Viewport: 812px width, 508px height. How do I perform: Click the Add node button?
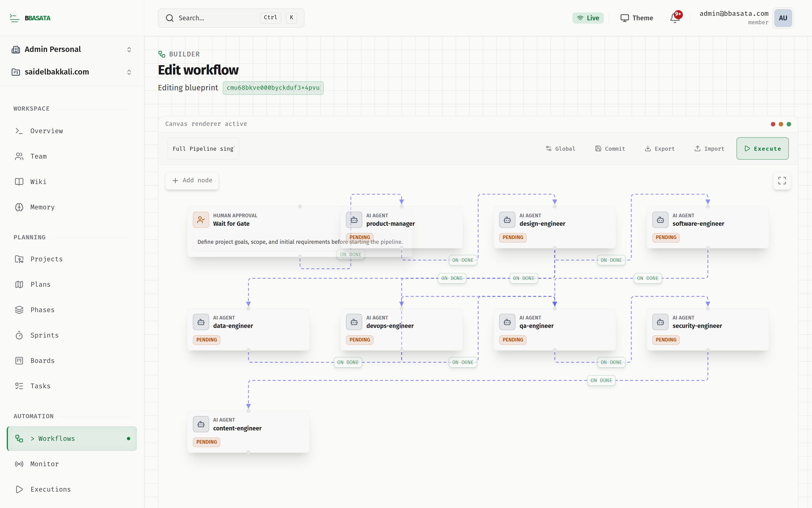coord(192,181)
